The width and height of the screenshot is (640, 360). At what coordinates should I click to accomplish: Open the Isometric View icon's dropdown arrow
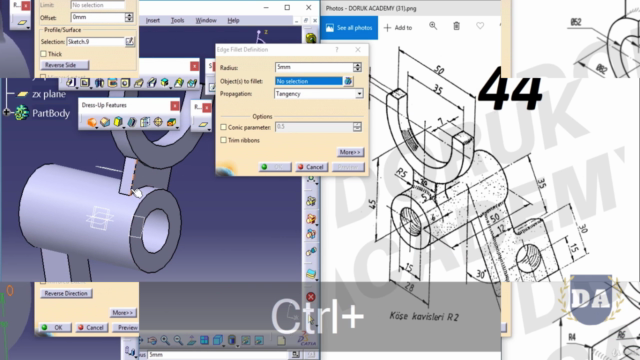[x=223, y=346]
